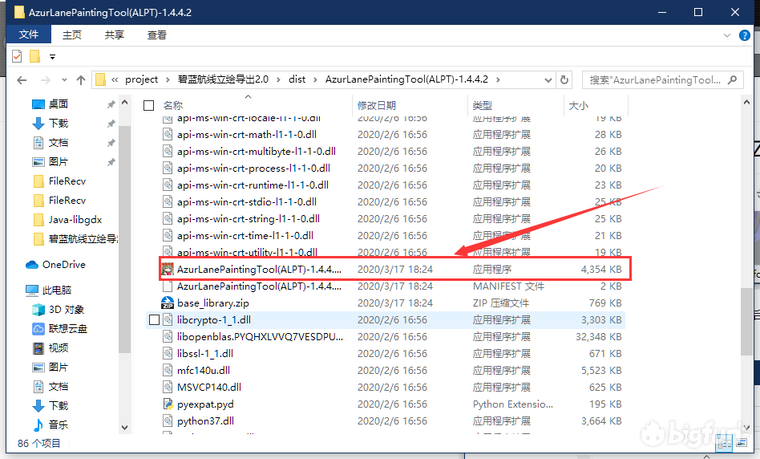This screenshot has height=459, width=760.
Task: Click the 碧蓝航线立绘导出2.0 breadcrumb
Action: pyautogui.click(x=223, y=79)
